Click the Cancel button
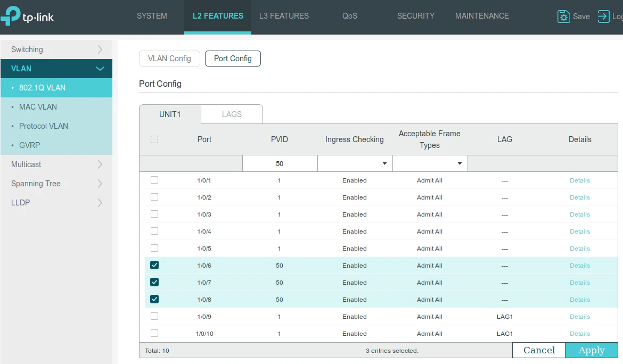623x364 pixels. (539, 350)
